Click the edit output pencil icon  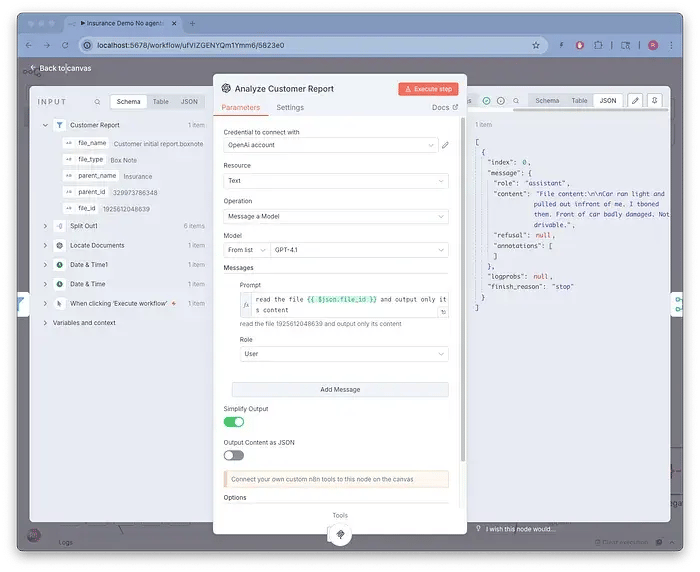(x=635, y=101)
